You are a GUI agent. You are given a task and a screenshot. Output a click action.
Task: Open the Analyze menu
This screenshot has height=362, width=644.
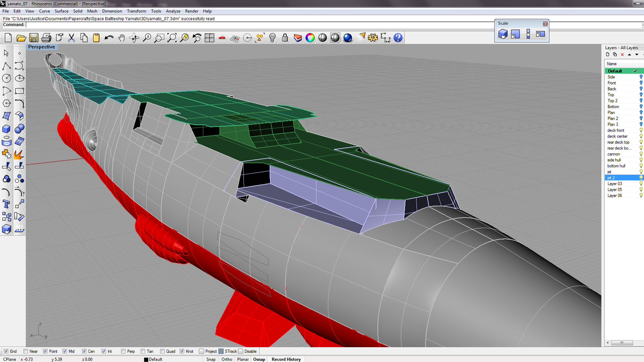pos(173,11)
